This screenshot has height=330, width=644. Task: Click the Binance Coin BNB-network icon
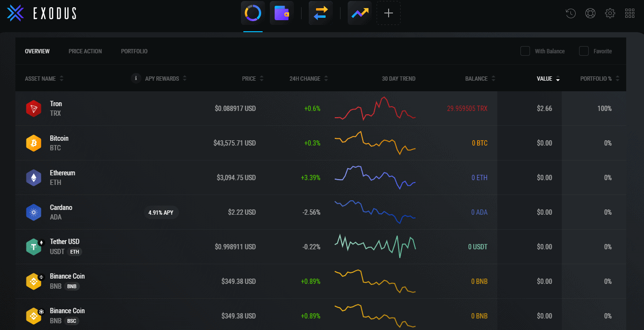click(x=35, y=281)
